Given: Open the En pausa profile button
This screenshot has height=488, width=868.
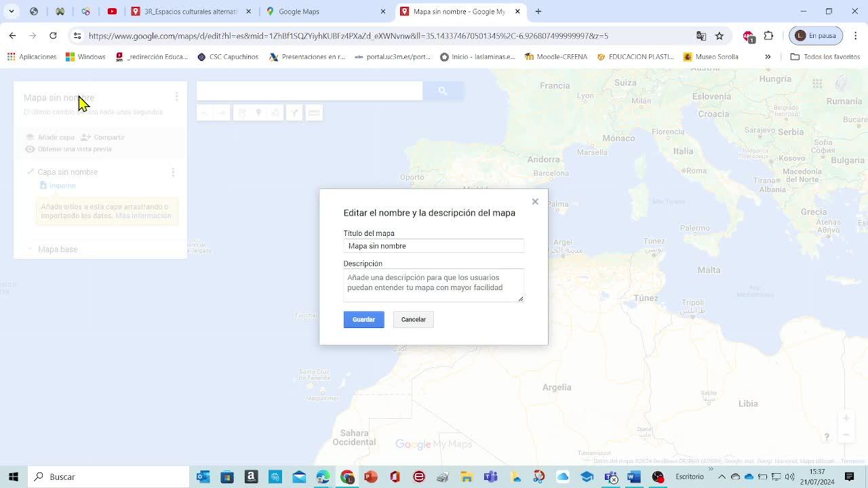Looking at the screenshot, I should pyautogui.click(x=816, y=36).
